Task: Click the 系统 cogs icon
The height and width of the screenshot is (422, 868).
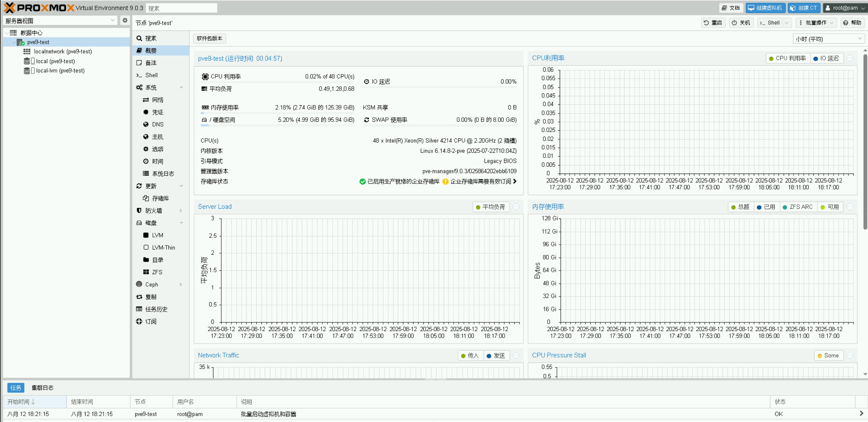Action: pyautogui.click(x=139, y=88)
